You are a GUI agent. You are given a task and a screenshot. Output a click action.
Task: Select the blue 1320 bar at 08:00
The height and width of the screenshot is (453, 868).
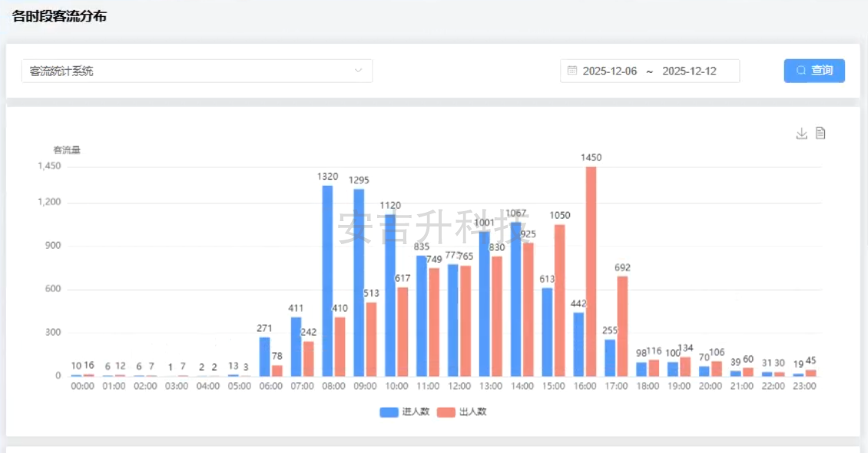327,280
